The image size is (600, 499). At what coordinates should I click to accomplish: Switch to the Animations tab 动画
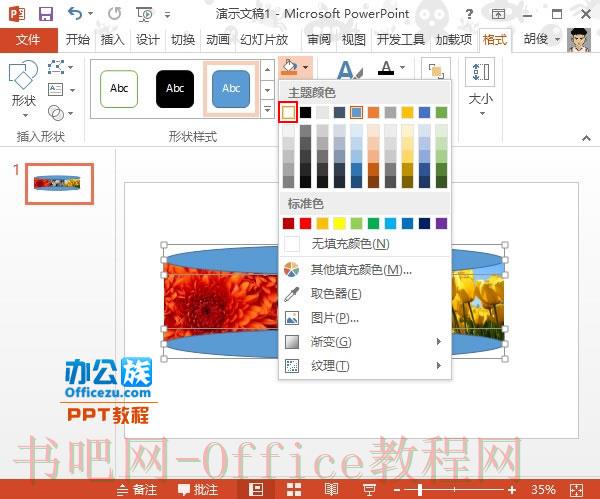coord(218,39)
